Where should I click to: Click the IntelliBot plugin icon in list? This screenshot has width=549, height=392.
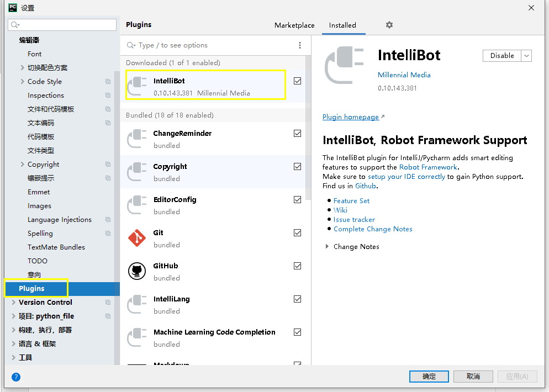point(137,86)
